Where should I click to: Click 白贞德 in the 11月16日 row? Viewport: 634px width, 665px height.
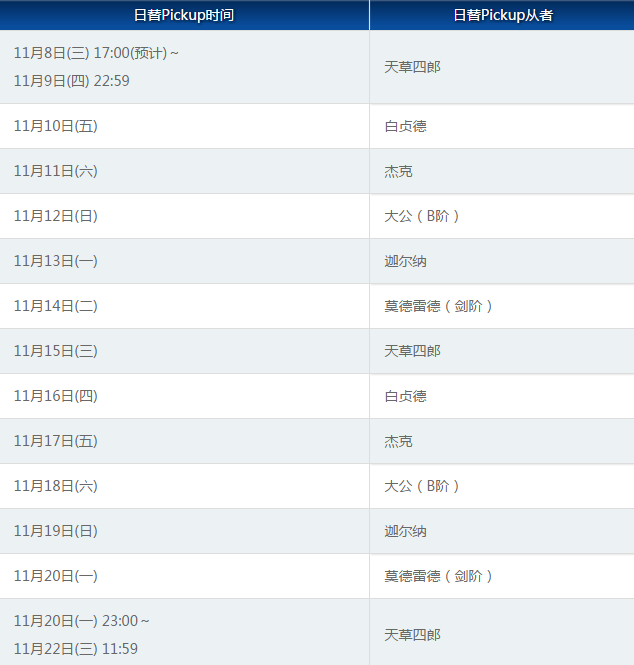click(405, 396)
